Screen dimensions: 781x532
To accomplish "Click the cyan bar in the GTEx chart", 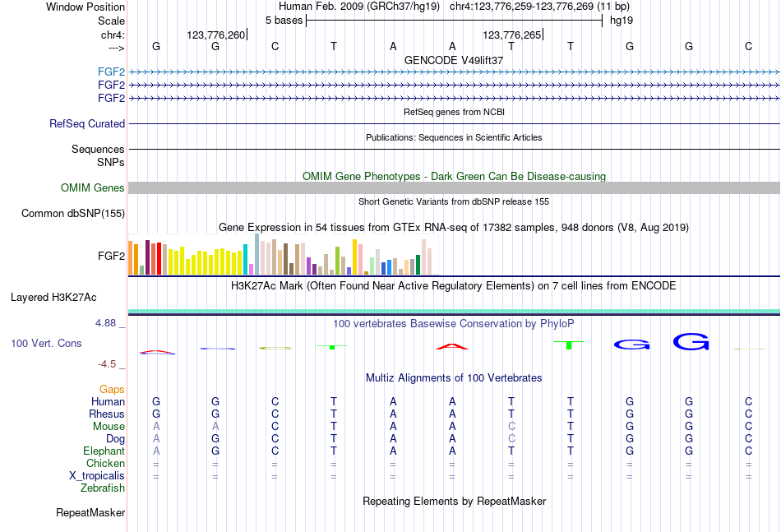I will click(x=245, y=260).
